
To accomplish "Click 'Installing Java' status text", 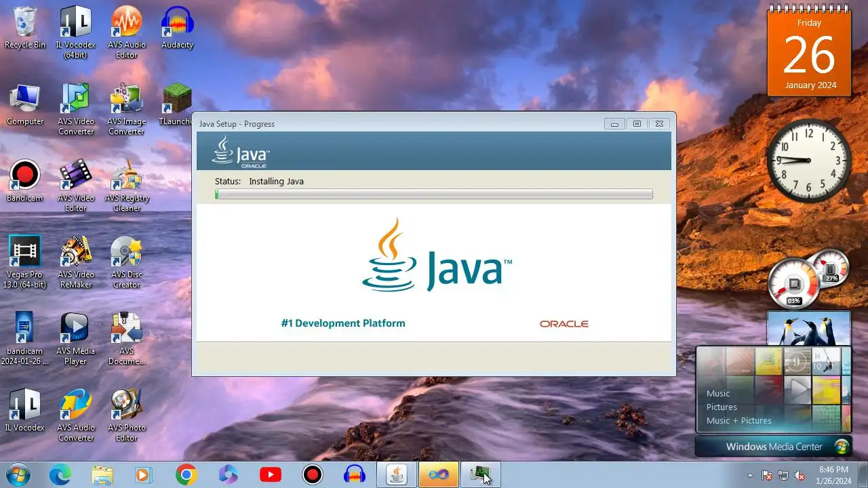I will coord(276,181).
